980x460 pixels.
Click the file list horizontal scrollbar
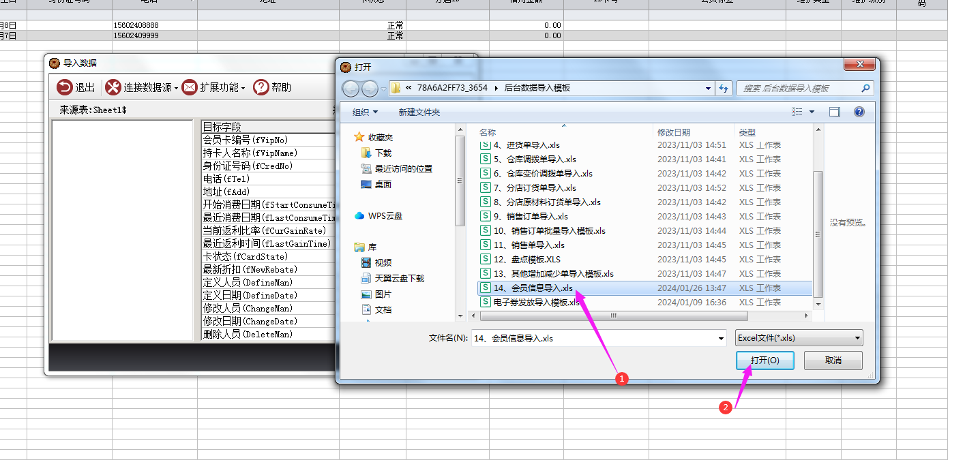[614, 316]
